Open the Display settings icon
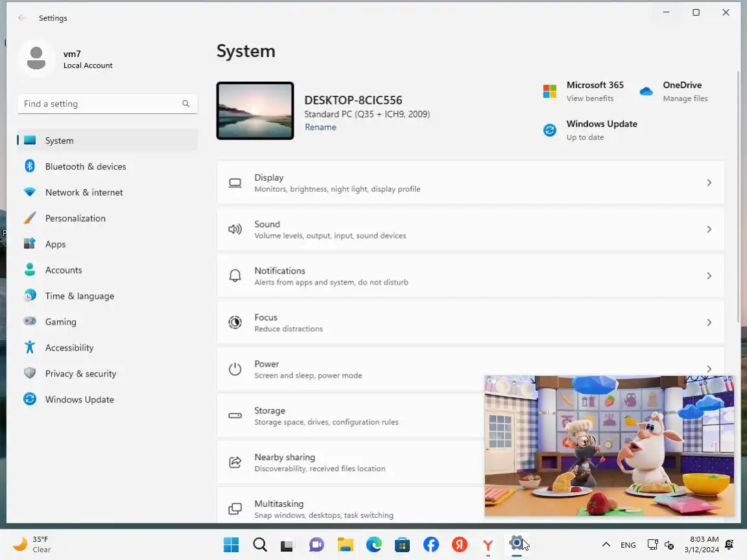 (235, 183)
